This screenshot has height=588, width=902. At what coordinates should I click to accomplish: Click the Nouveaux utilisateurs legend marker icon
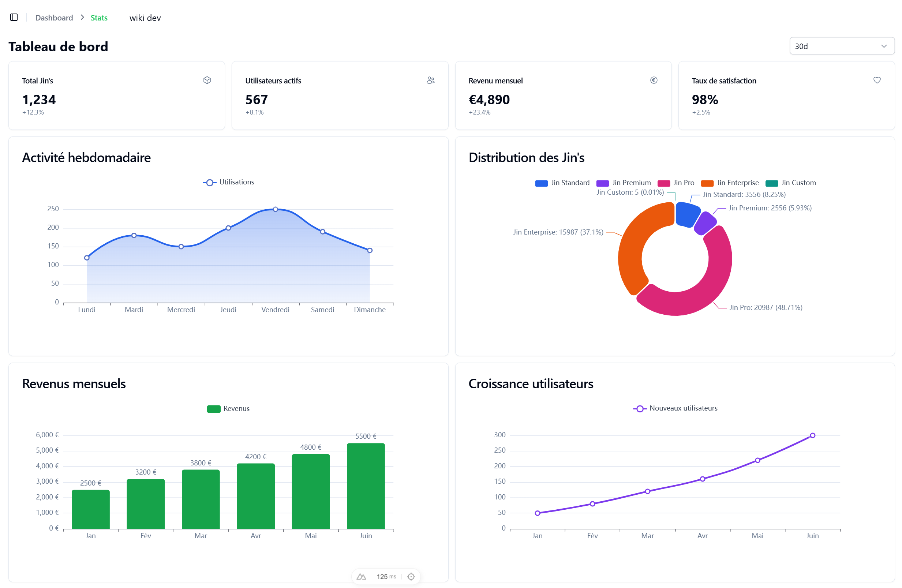639,408
